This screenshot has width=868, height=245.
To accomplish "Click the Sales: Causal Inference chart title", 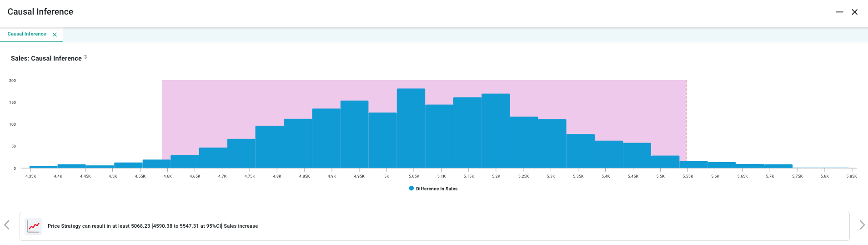I will tap(46, 58).
